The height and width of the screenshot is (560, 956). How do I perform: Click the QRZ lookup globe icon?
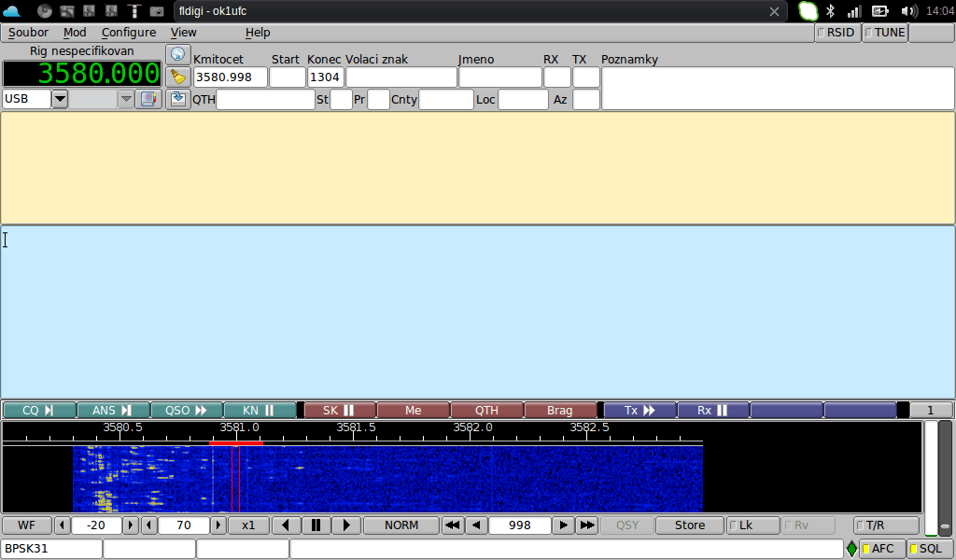point(178,54)
